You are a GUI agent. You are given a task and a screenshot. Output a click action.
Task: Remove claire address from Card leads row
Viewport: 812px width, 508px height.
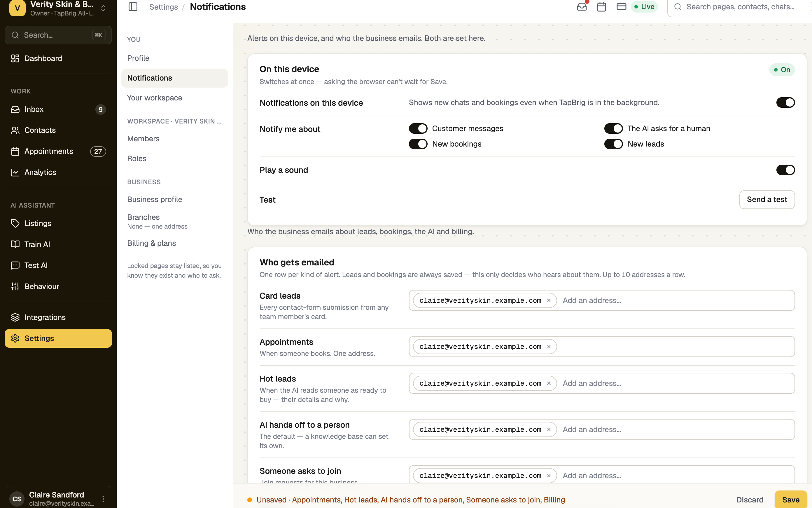click(x=549, y=300)
